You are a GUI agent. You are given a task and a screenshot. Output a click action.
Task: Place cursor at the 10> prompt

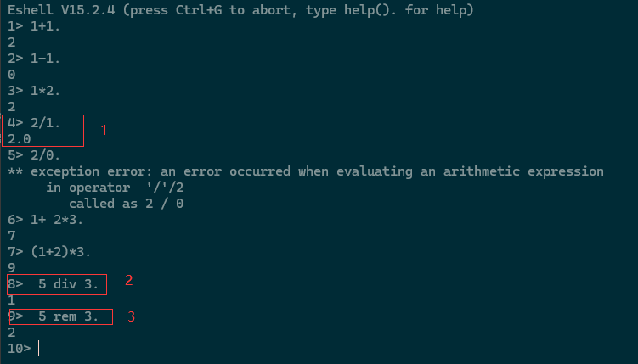click(x=39, y=349)
